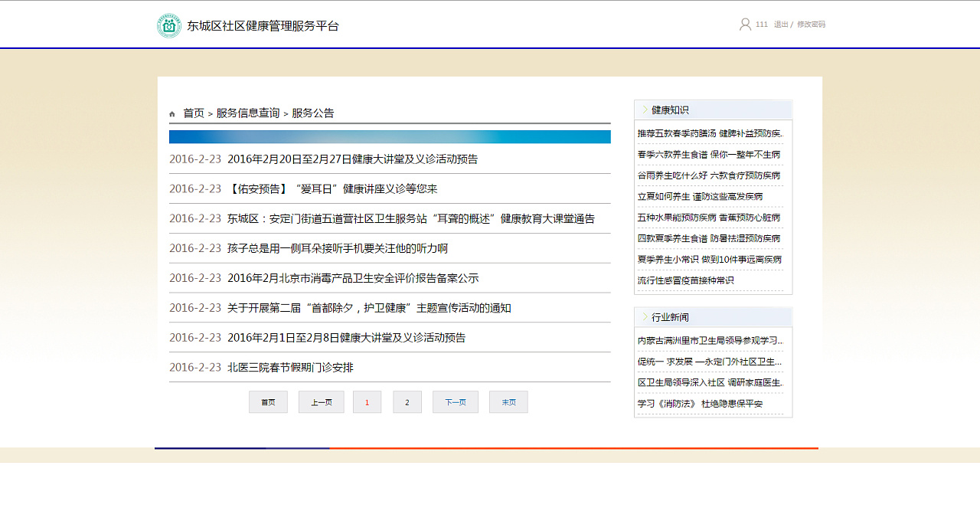Click 上一页 previous page button
The width and height of the screenshot is (980, 524).
pyautogui.click(x=322, y=402)
